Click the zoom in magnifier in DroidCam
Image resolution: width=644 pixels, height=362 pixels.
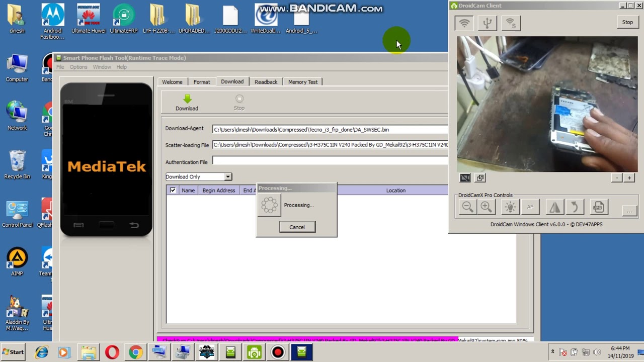486,207
